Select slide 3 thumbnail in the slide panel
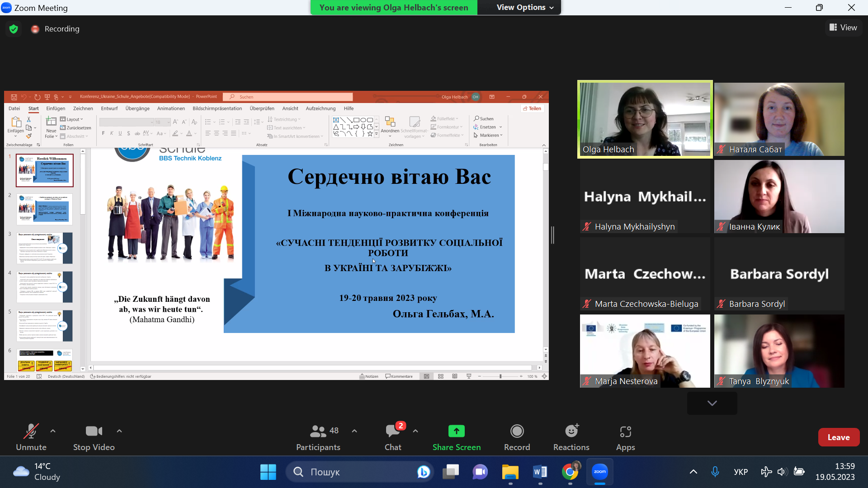Viewport: 868px width, 488px height. click(x=44, y=248)
